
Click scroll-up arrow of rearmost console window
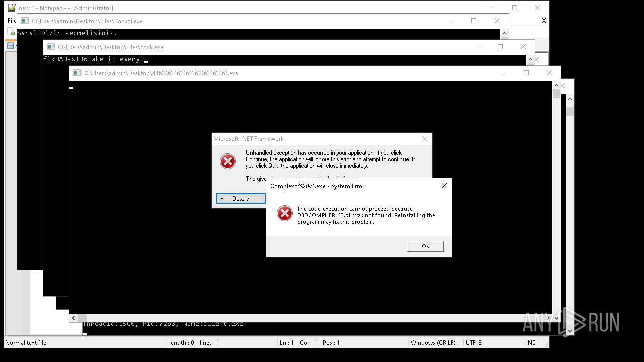point(570,99)
